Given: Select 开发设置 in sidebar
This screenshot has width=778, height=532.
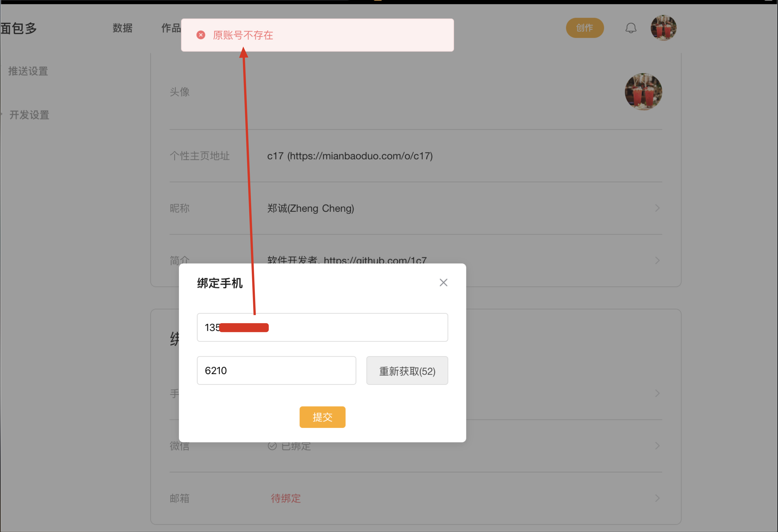Looking at the screenshot, I should coord(30,115).
